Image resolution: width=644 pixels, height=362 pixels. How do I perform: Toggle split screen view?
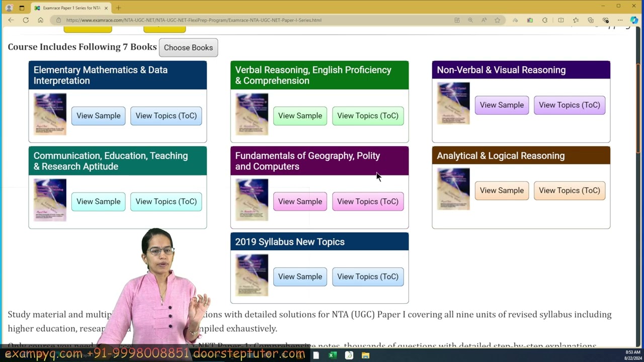pos(561,20)
